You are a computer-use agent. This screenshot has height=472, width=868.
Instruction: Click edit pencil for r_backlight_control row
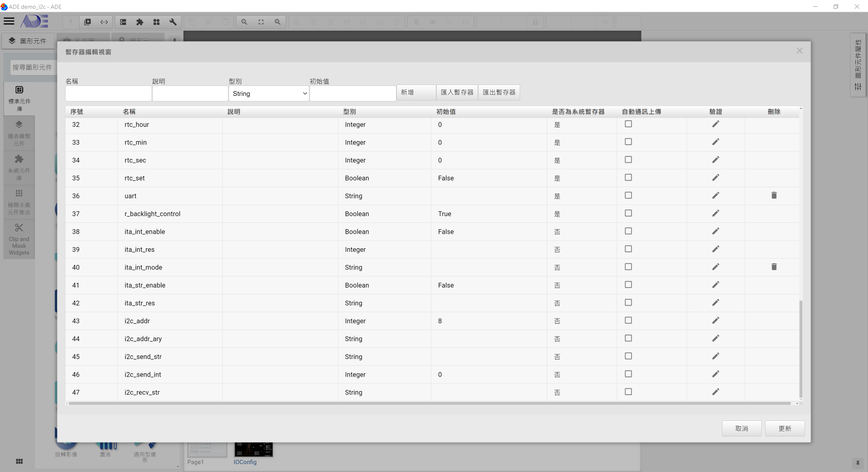(715, 213)
